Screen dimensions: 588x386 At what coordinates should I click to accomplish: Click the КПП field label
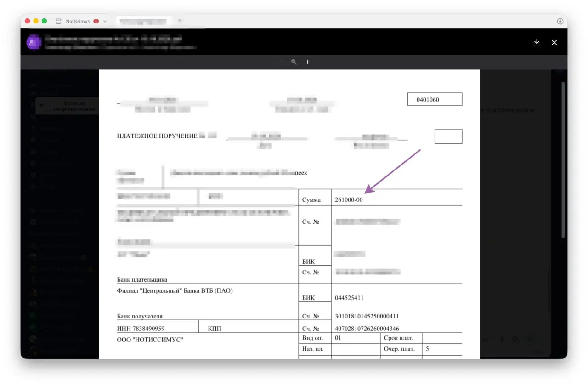215,329
